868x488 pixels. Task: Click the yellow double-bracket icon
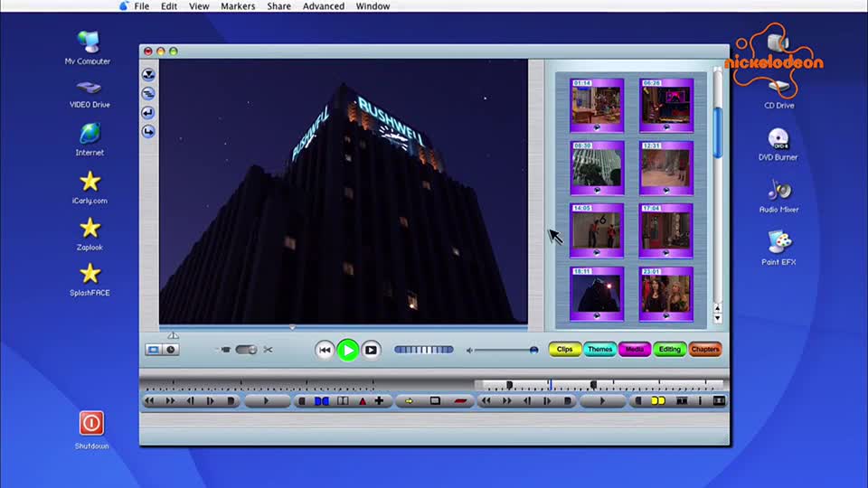[x=658, y=400]
